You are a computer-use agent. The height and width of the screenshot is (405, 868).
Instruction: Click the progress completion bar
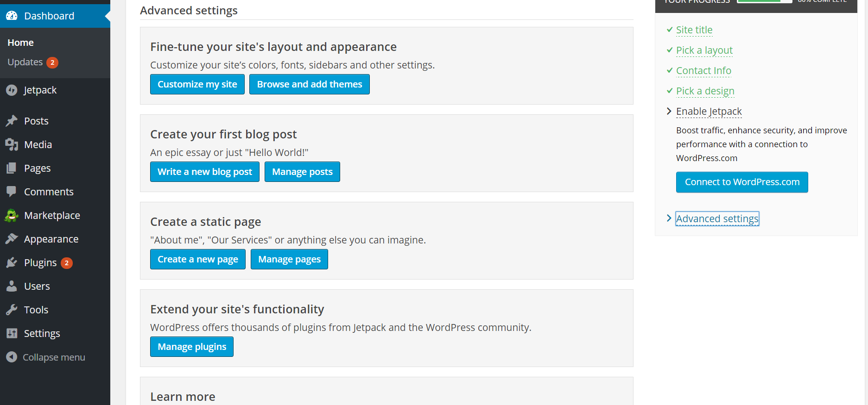(764, 1)
